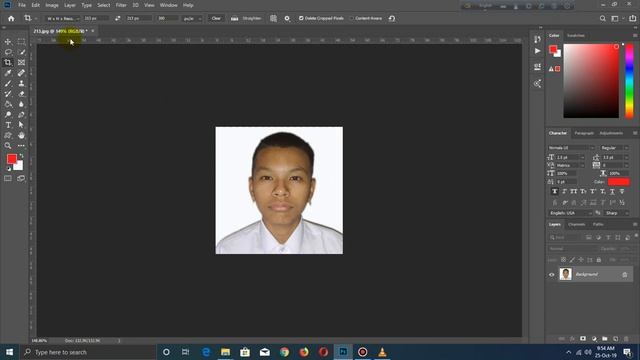
Task: Switch to the Paragraph tab
Action: coord(584,133)
